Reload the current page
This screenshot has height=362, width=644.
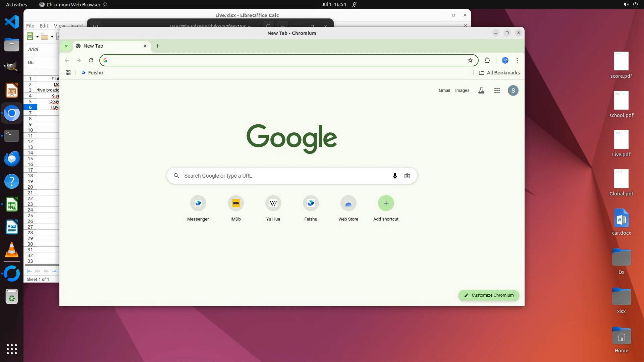point(91,60)
